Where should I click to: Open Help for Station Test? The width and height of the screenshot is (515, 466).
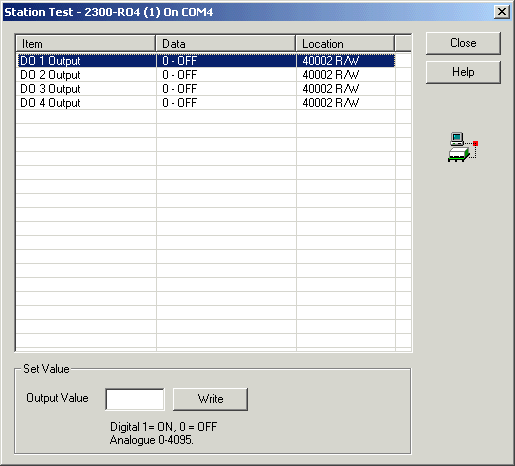(463, 72)
